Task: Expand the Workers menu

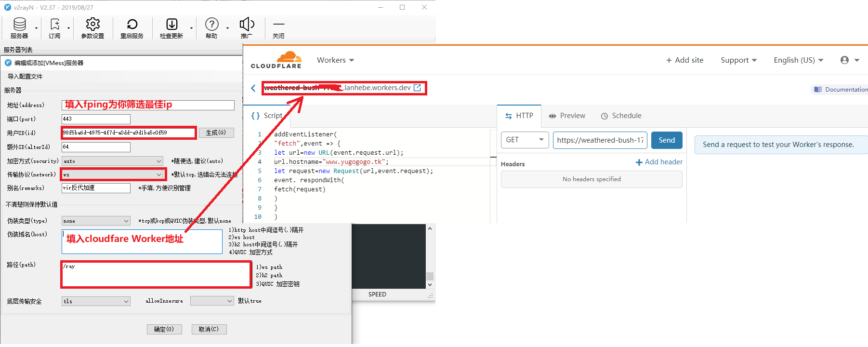Action: (336, 60)
